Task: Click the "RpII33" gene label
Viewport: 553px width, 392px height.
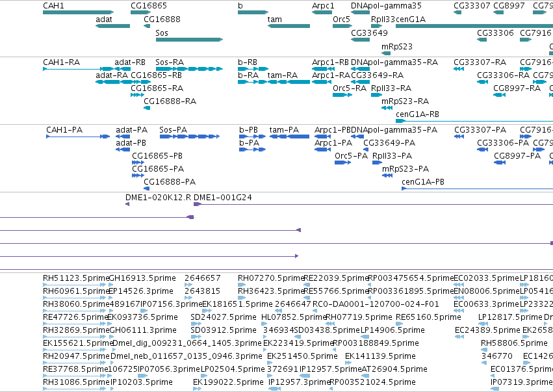Action: tap(383, 20)
